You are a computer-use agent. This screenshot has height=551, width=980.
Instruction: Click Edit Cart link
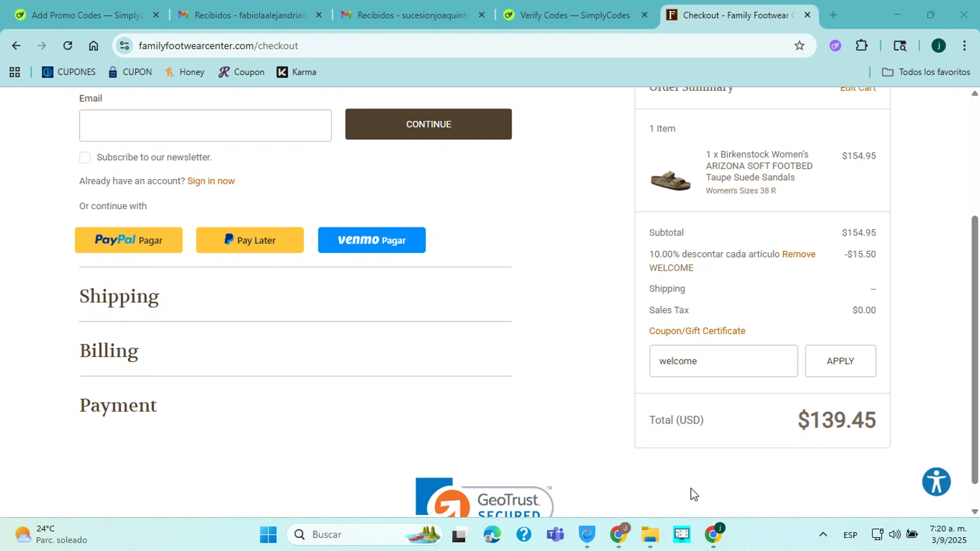(858, 89)
